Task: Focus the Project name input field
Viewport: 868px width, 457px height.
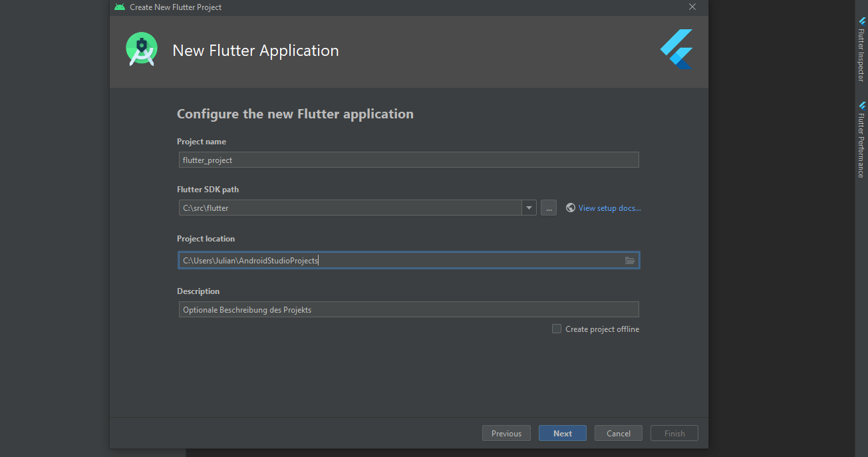Action: [x=408, y=160]
